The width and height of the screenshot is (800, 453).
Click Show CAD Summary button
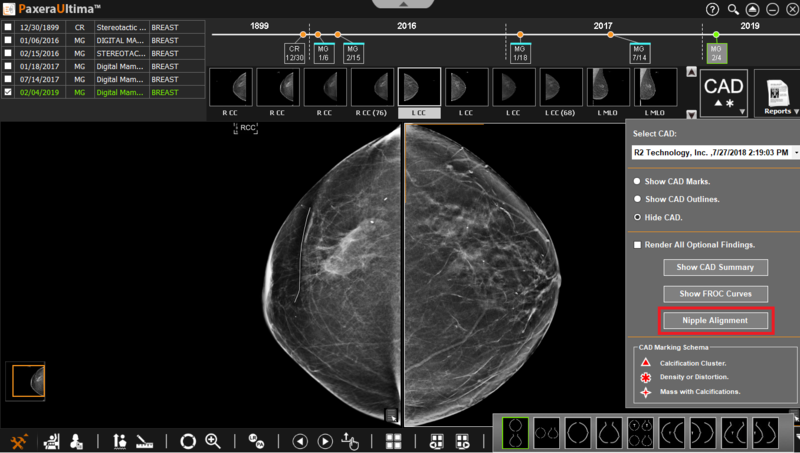point(715,267)
